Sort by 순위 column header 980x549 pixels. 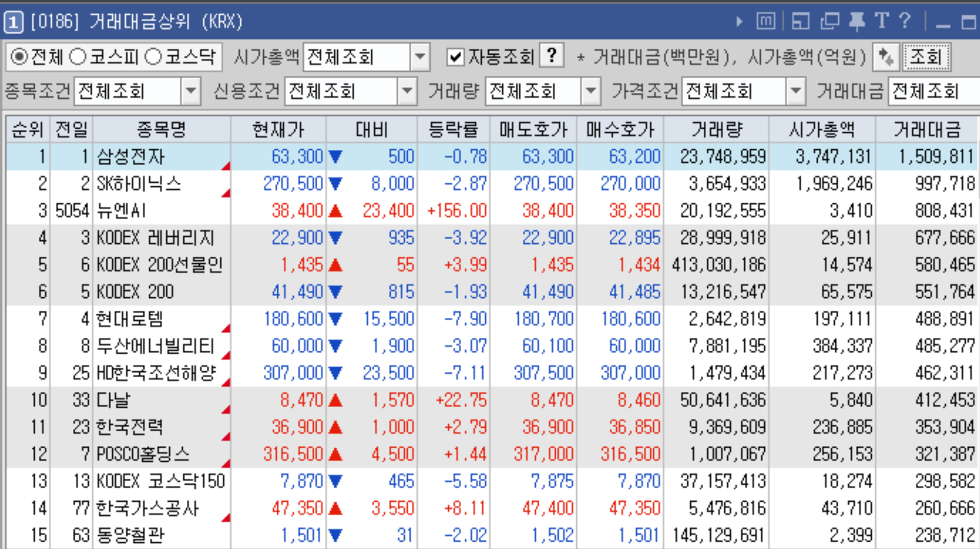click(28, 130)
